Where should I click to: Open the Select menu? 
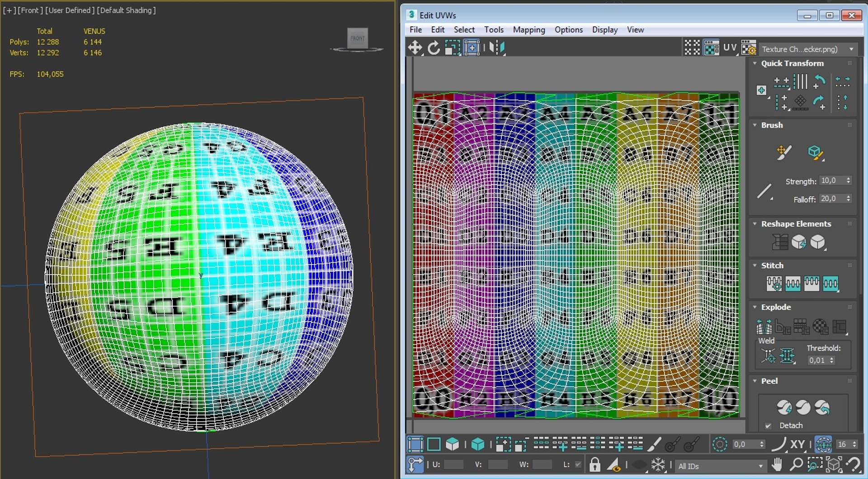point(464,30)
